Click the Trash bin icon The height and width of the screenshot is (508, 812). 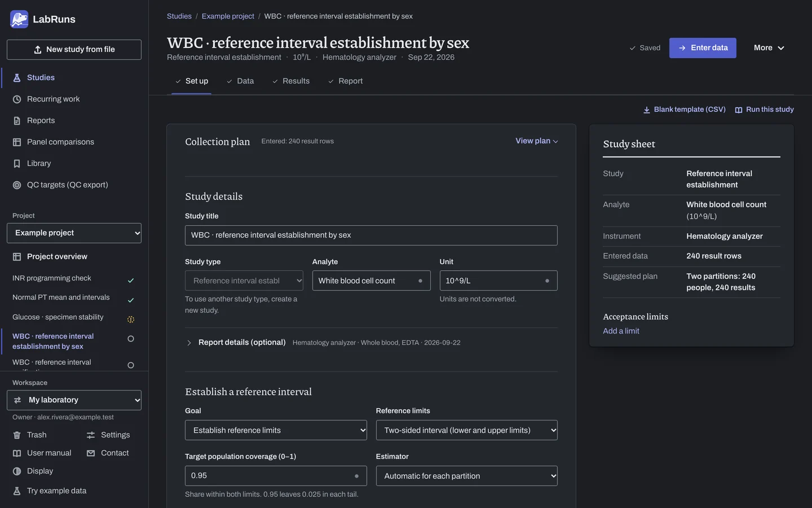coord(17,435)
